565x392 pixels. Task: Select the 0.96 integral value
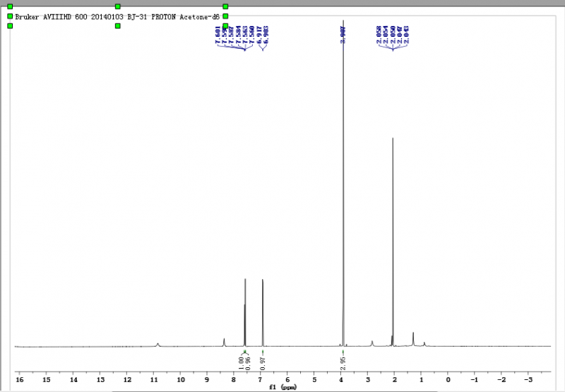tap(248, 363)
